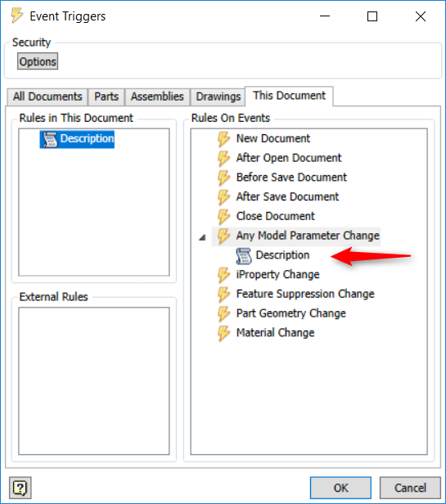446x504 pixels.
Task: Click the Description rule scroll icon under Rules On Events
Action: [x=243, y=256]
